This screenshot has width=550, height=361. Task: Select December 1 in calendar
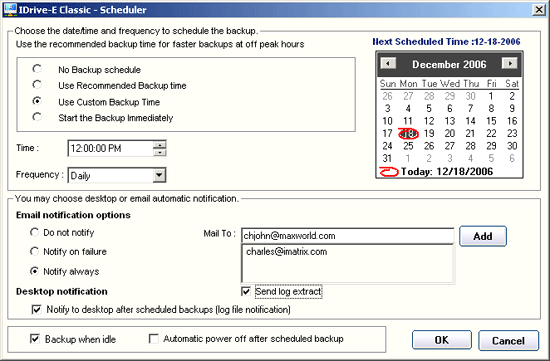click(491, 96)
